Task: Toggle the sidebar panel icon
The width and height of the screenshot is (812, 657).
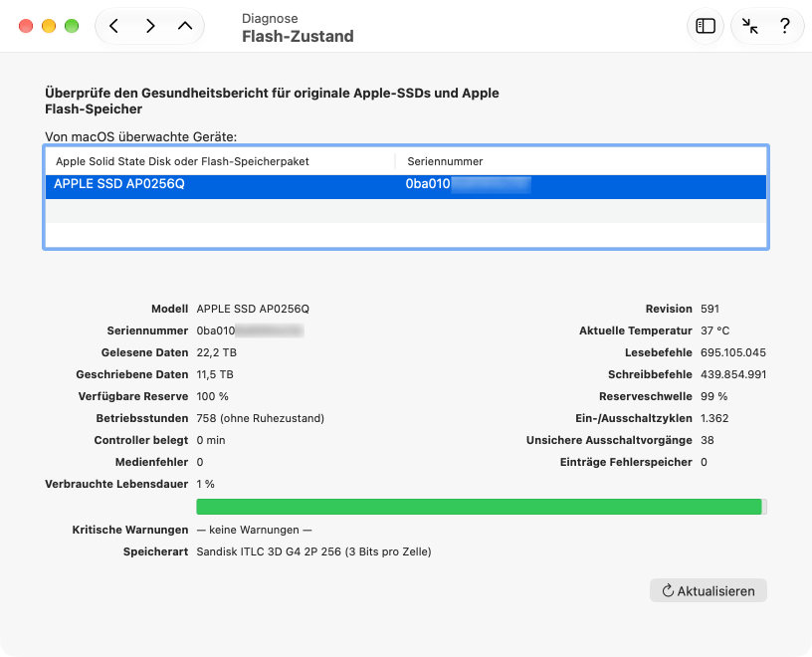Action: [706, 26]
